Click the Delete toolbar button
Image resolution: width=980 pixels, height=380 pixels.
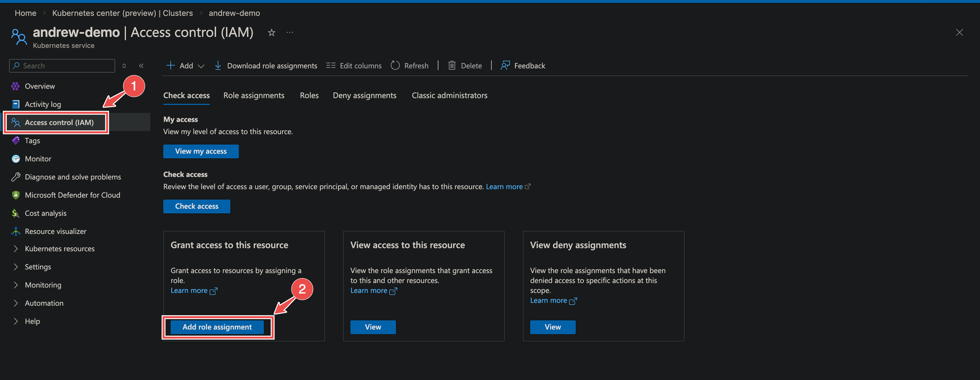point(465,66)
